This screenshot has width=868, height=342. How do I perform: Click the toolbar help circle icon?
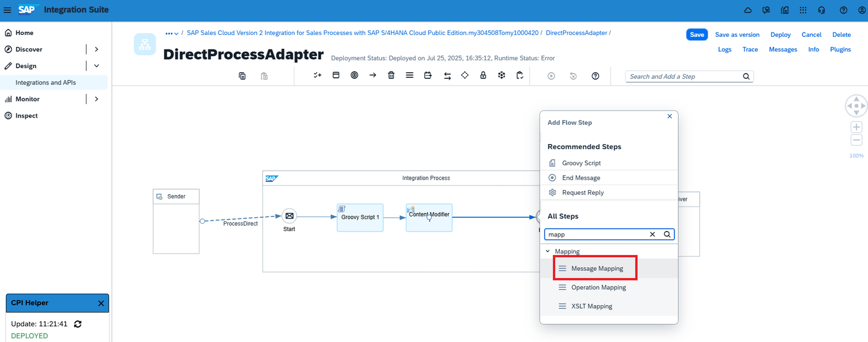pos(596,76)
